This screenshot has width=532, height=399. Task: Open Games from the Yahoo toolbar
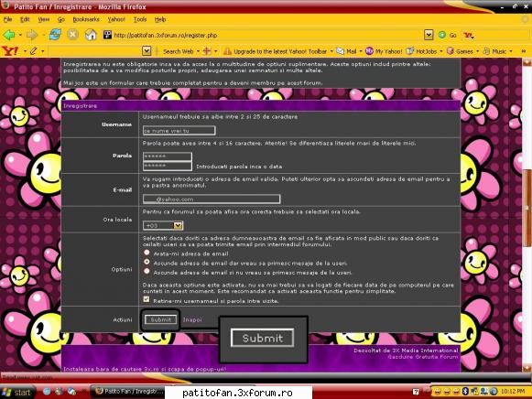(x=460, y=51)
